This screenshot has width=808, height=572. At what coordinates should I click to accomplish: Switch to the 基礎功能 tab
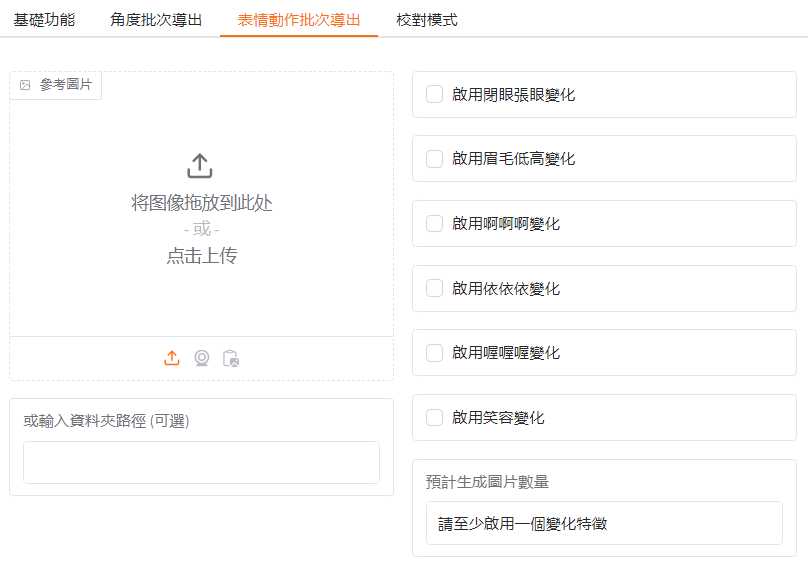44,20
